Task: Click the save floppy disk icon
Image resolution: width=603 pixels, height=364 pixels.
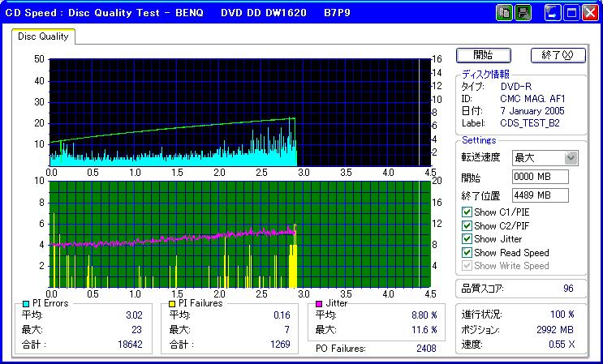Action: coord(523,13)
